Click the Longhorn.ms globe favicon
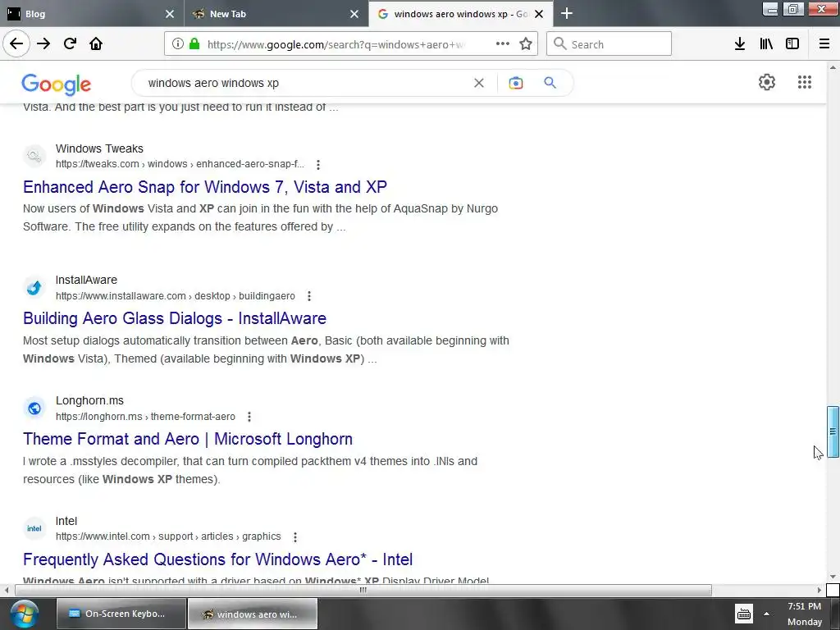 [34, 409]
